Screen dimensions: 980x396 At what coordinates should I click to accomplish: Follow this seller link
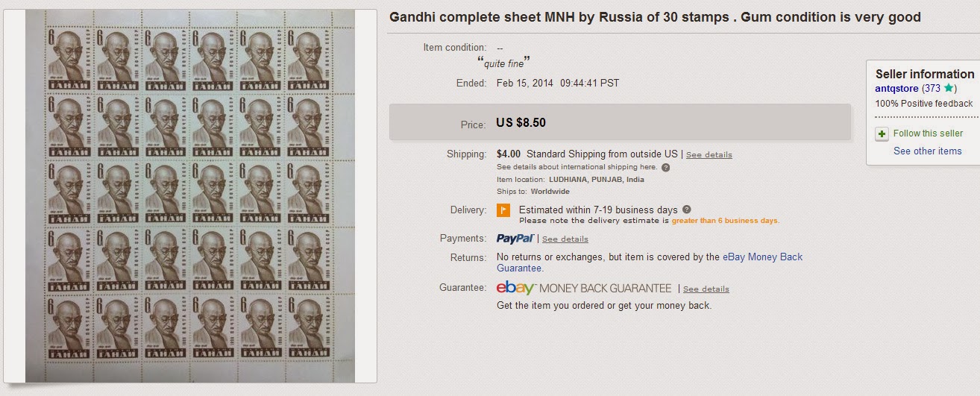tap(928, 133)
